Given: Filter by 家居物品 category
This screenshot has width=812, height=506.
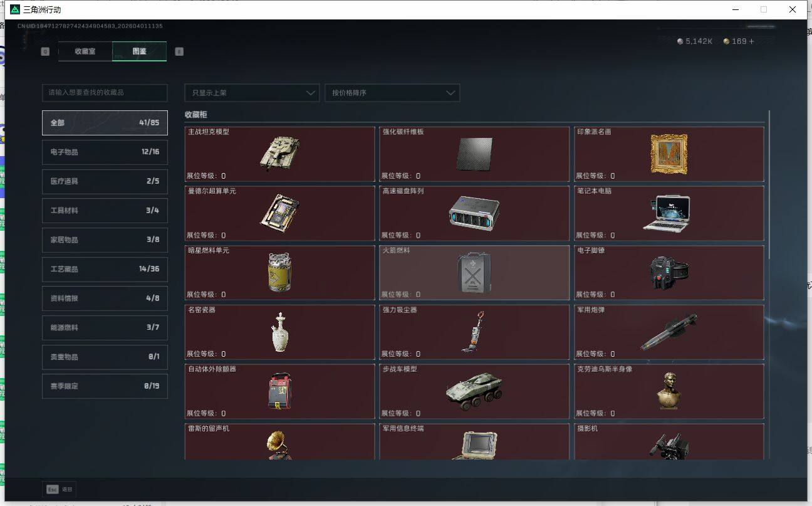Looking at the screenshot, I should 105,240.
